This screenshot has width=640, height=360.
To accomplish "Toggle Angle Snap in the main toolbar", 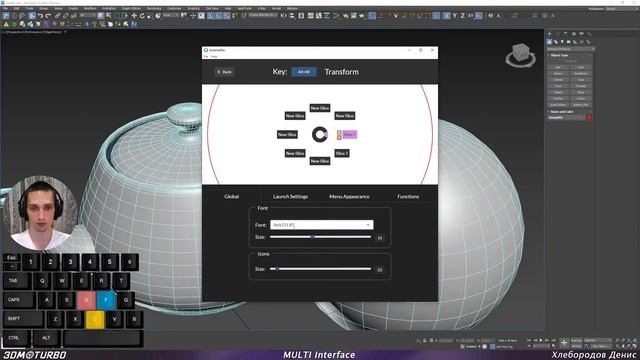I will (218, 16).
